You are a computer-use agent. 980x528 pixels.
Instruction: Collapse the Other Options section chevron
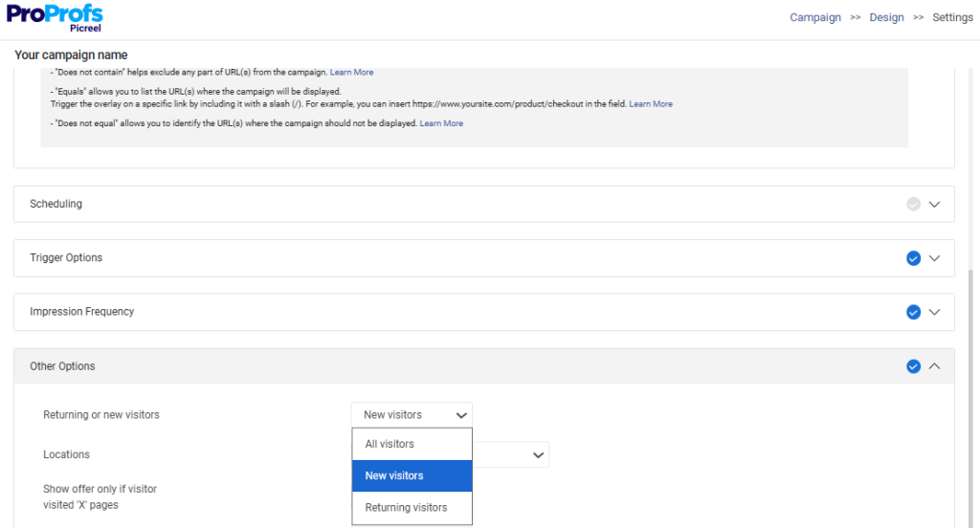click(x=935, y=366)
